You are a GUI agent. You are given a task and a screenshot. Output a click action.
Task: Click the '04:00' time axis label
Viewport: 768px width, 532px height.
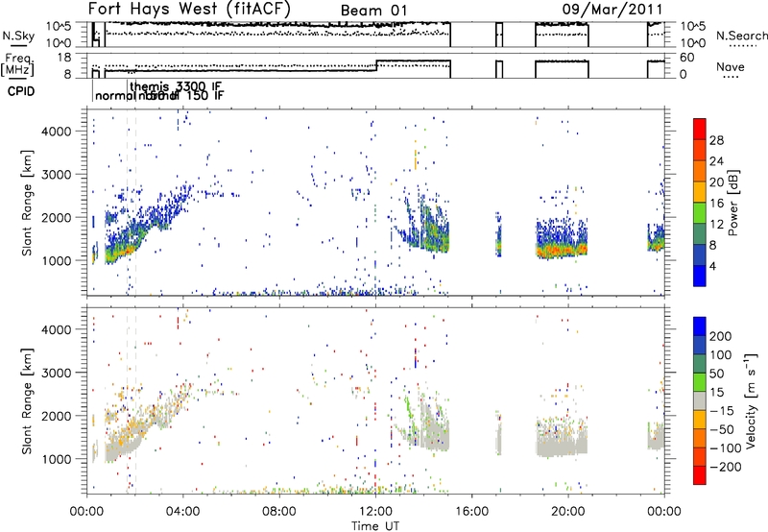[x=182, y=512]
